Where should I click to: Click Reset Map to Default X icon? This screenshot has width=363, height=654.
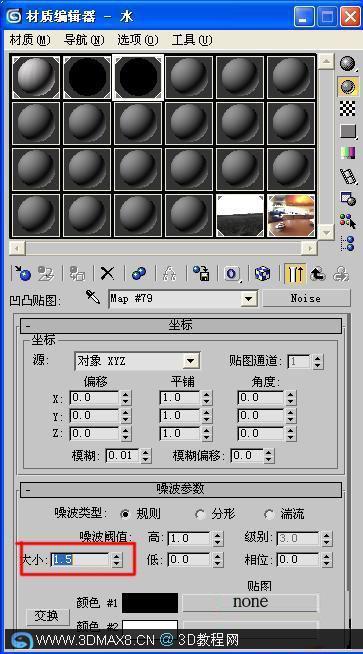point(107,273)
